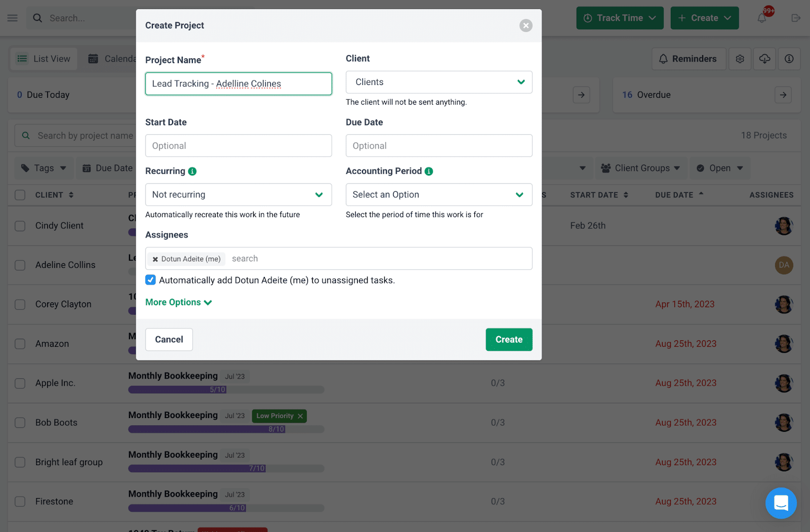Viewport: 810px width, 532px height.
Task: Click the Bob Boots progress bar
Action: (x=226, y=429)
